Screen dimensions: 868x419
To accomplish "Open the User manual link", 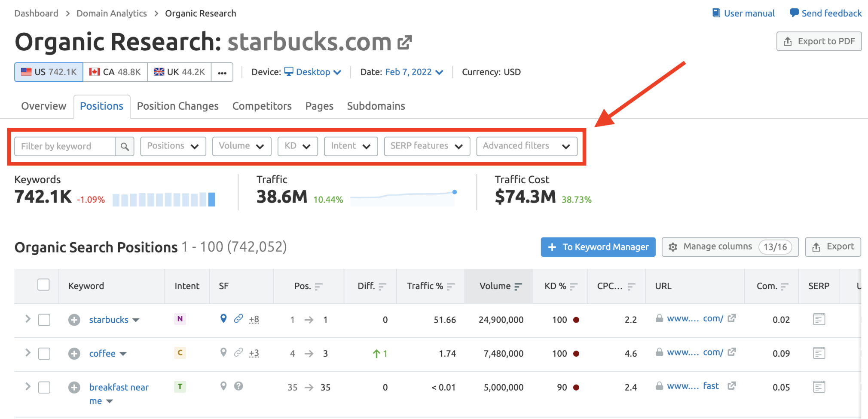I will [x=744, y=13].
